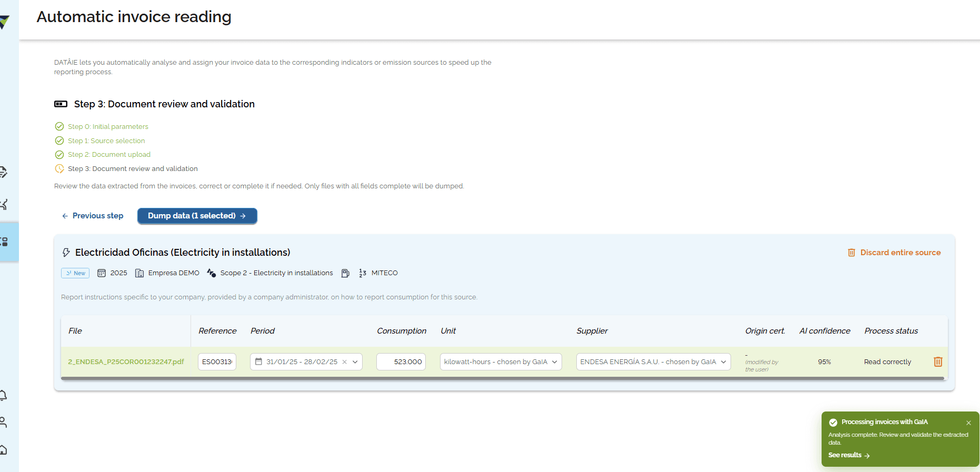The width and height of the screenshot is (980, 472).
Task: Click the building icon next to Empresa DEMO
Action: 139,273
